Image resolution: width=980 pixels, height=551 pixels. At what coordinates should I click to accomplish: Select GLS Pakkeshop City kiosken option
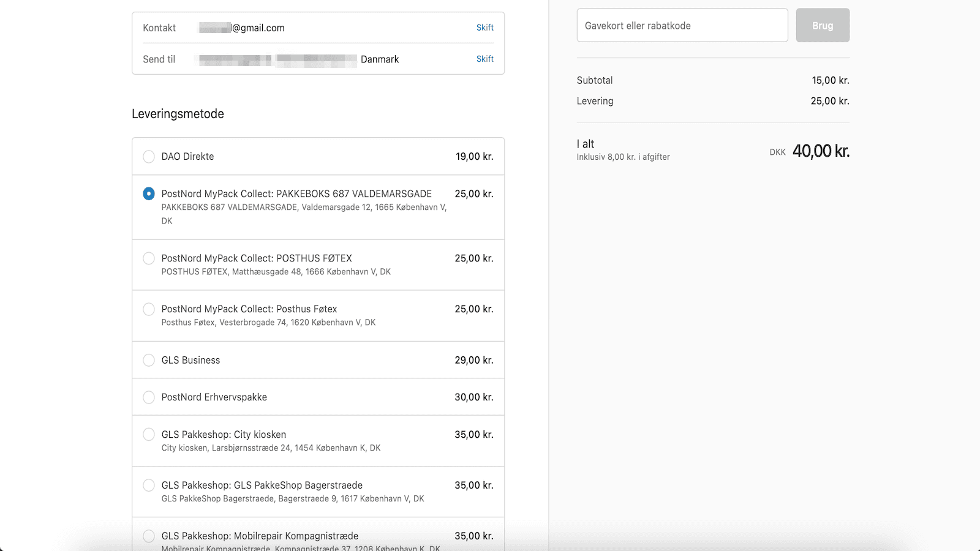(x=149, y=435)
